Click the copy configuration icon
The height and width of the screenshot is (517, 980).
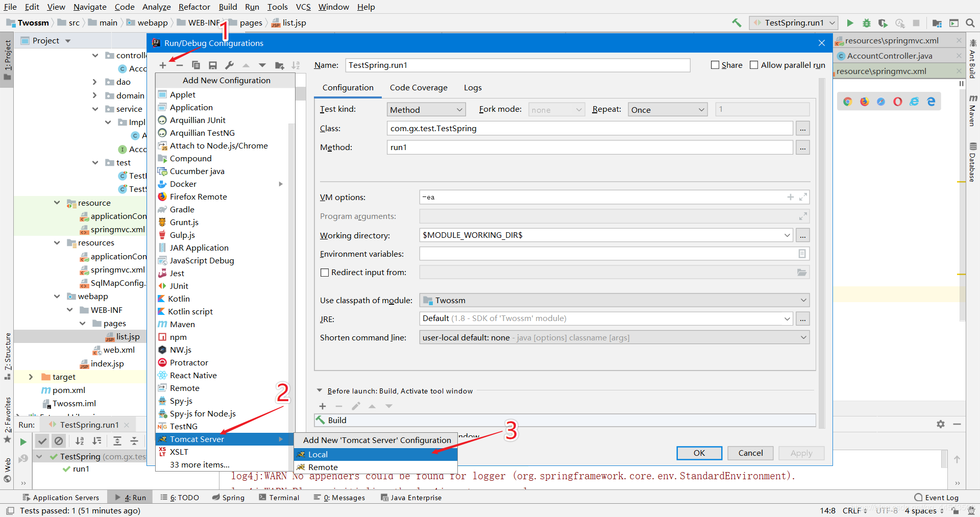[x=196, y=65]
